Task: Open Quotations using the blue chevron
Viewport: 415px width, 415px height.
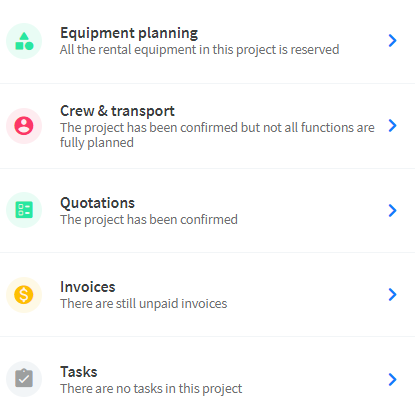Action: (x=393, y=210)
